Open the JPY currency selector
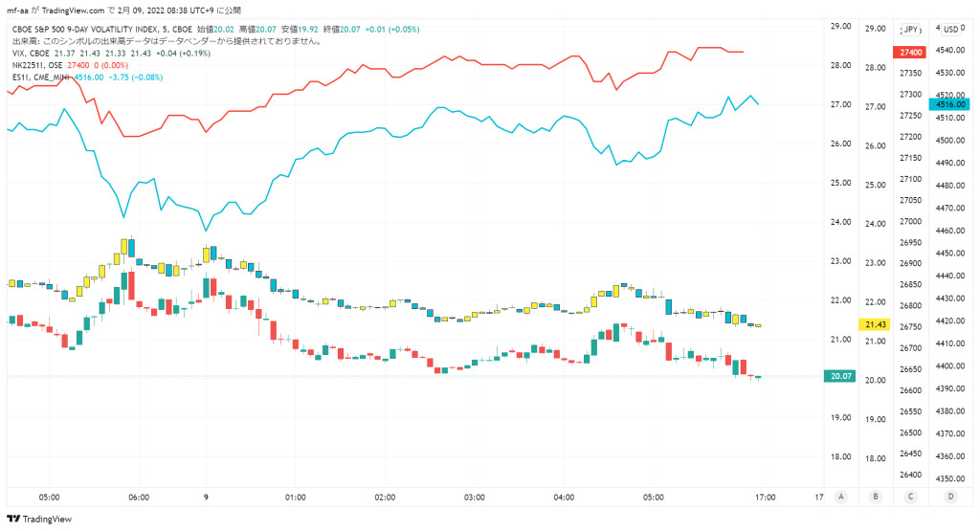 click(x=911, y=30)
